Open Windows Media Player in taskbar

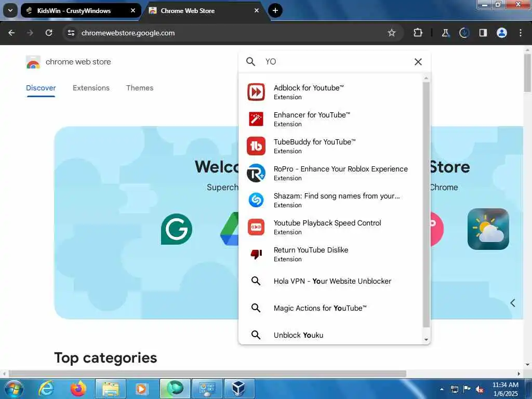click(x=142, y=389)
